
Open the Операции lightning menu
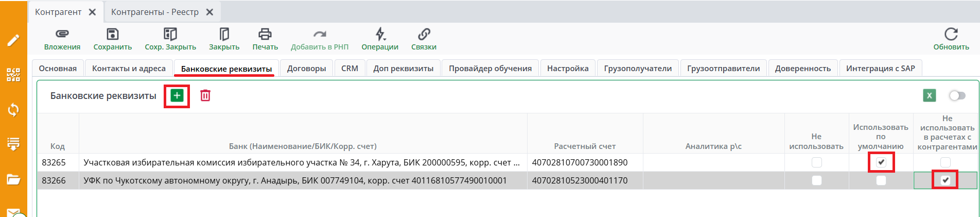(380, 35)
